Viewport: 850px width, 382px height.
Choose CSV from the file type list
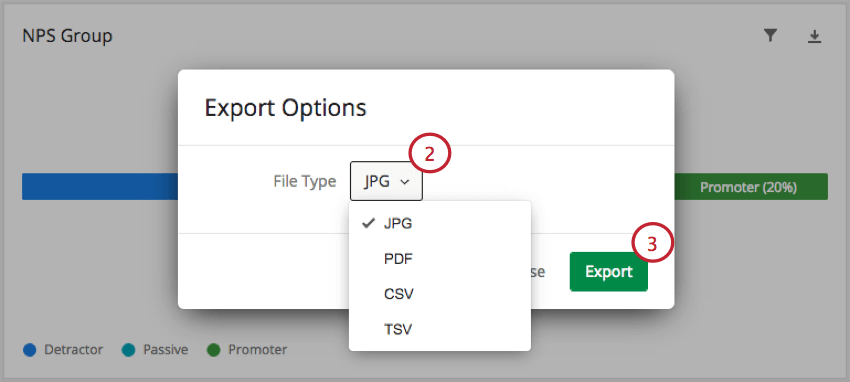pos(440,294)
